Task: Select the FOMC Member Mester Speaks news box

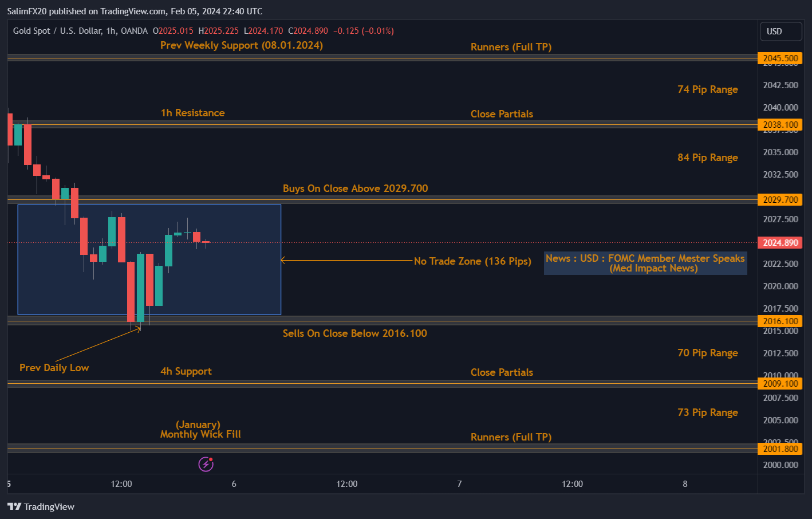Action: [x=645, y=263]
